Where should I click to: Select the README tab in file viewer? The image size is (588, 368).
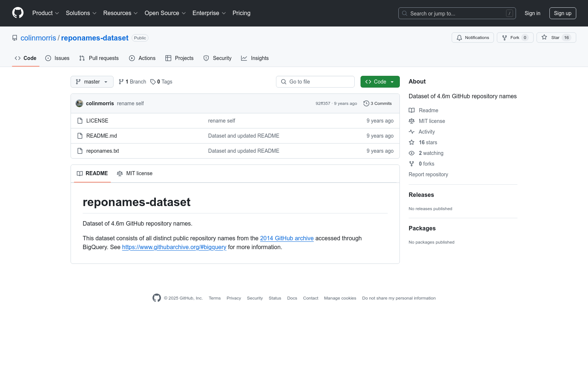[x=92, y=173]
